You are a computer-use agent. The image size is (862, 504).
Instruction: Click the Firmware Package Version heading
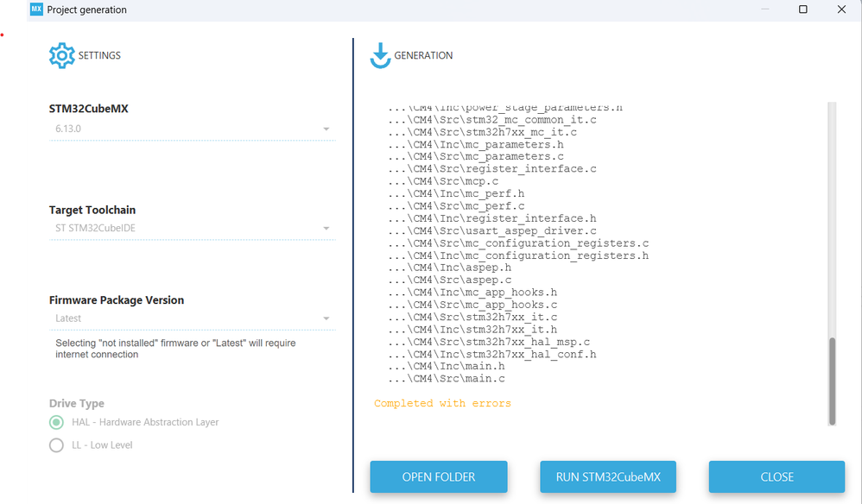coord(117,300)
